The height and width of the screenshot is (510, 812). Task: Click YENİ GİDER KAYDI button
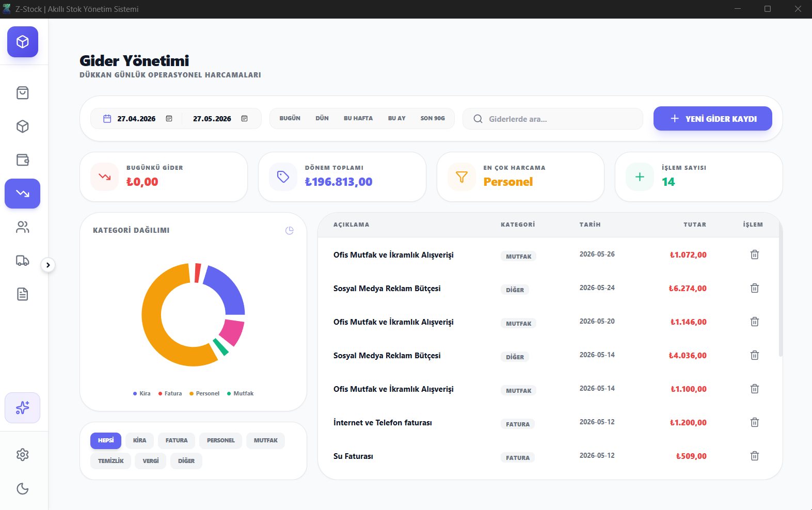[x=713, y=119]
